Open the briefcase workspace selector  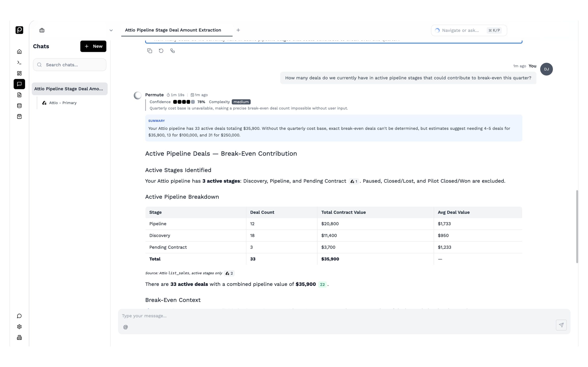42,30
